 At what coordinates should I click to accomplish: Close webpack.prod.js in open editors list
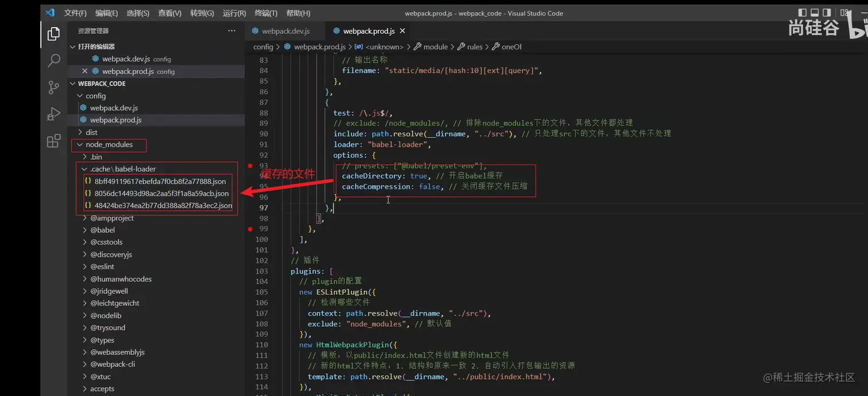(x=85, y=71)
